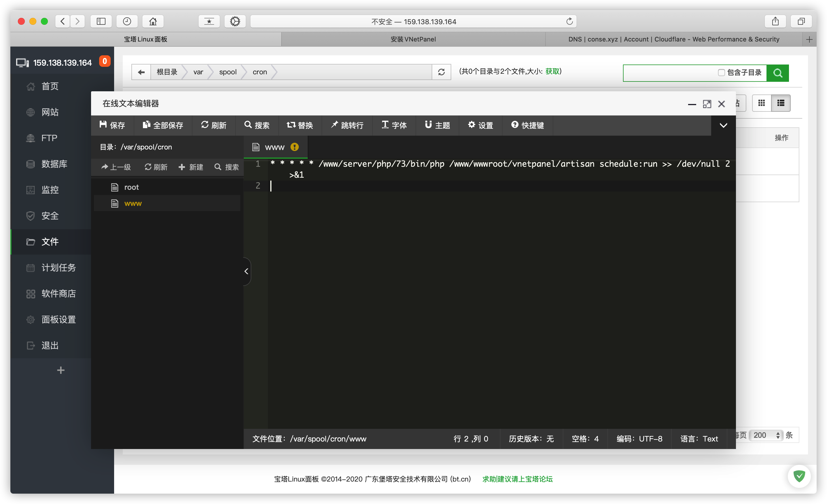
Task: Navigate to 根目录 in breadcrumb
Action: 167,72
